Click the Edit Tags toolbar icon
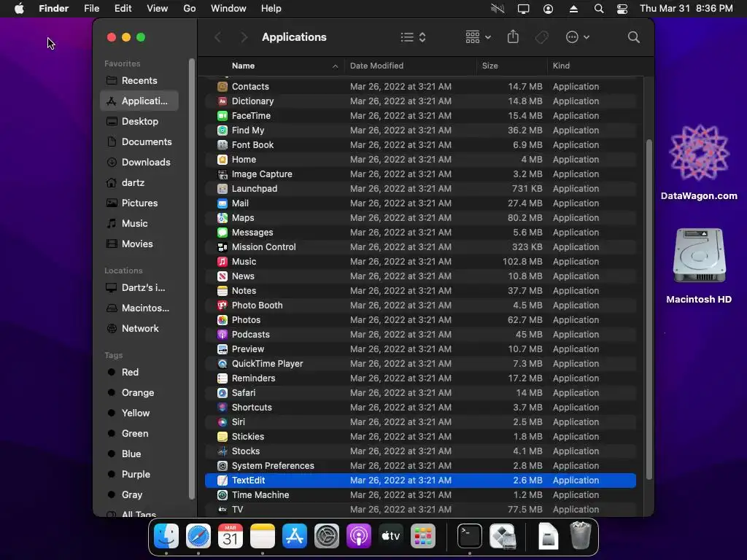Viewport: 747px width, 560px height. (x=542, y=37)
